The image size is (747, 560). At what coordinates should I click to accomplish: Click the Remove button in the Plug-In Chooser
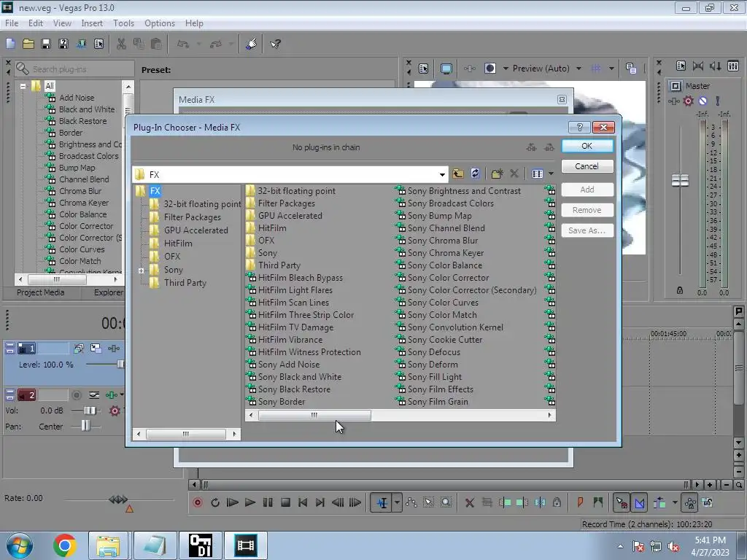click(587, 210)
